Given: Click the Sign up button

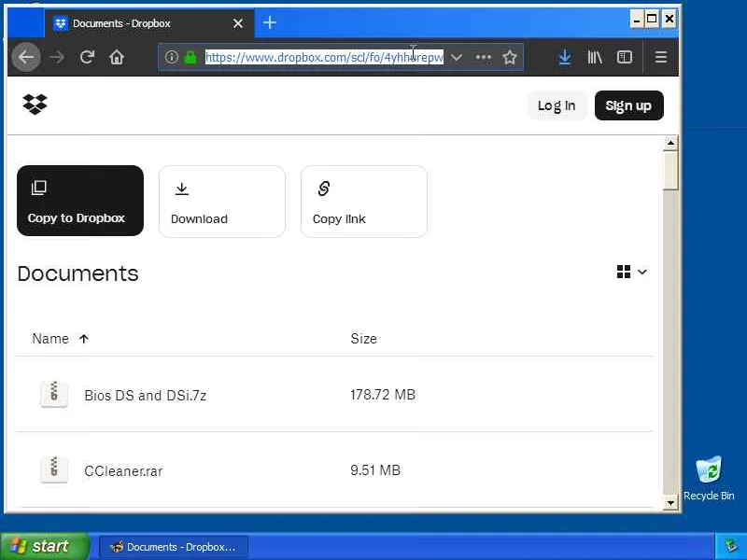Looking at the screenshot, I should click(628, 105).
